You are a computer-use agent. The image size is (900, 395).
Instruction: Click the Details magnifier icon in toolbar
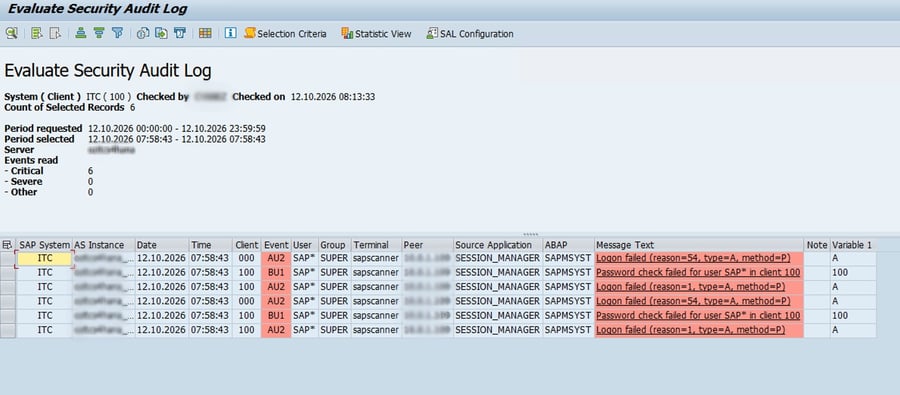pos(11,33)
